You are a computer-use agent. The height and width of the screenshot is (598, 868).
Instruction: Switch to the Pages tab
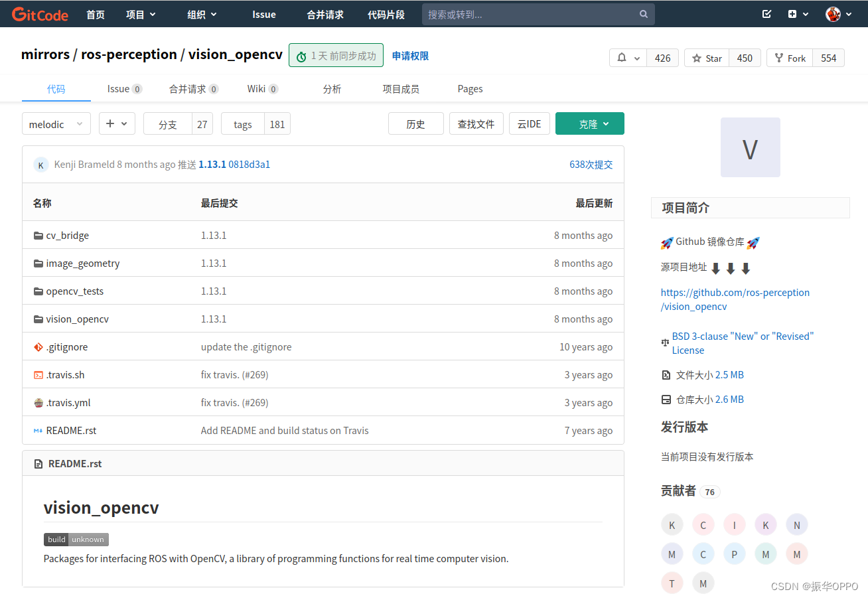470,89
